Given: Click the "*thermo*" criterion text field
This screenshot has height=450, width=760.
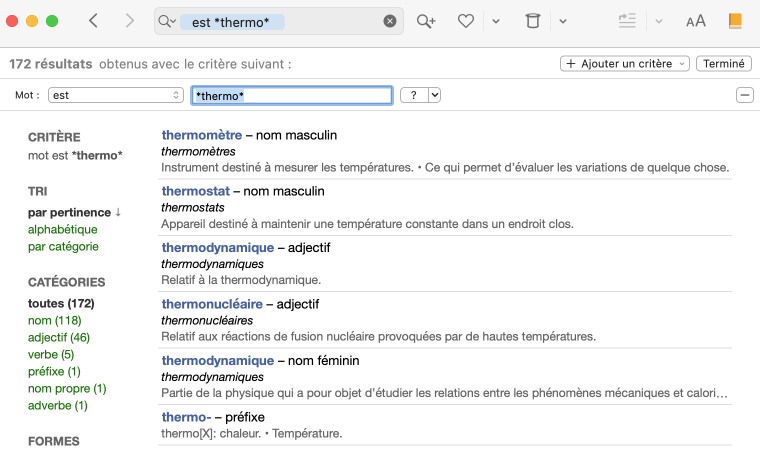Looking at the screenshot, I should pos(291,95).
